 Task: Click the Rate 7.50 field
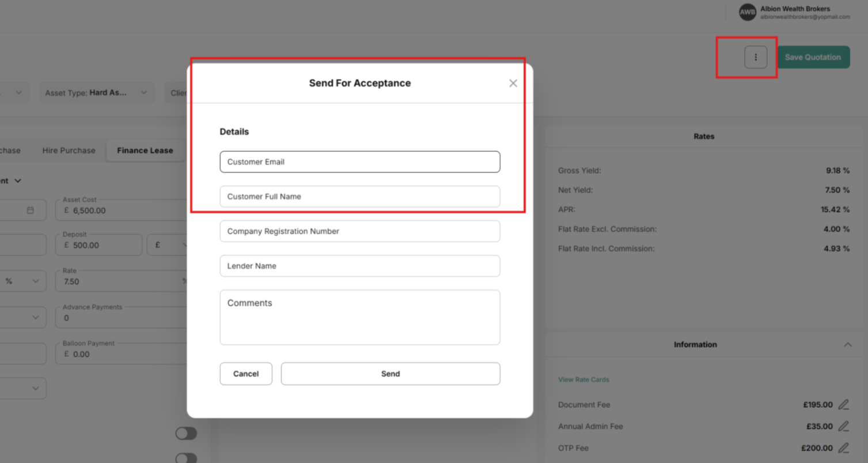point(122,281)
